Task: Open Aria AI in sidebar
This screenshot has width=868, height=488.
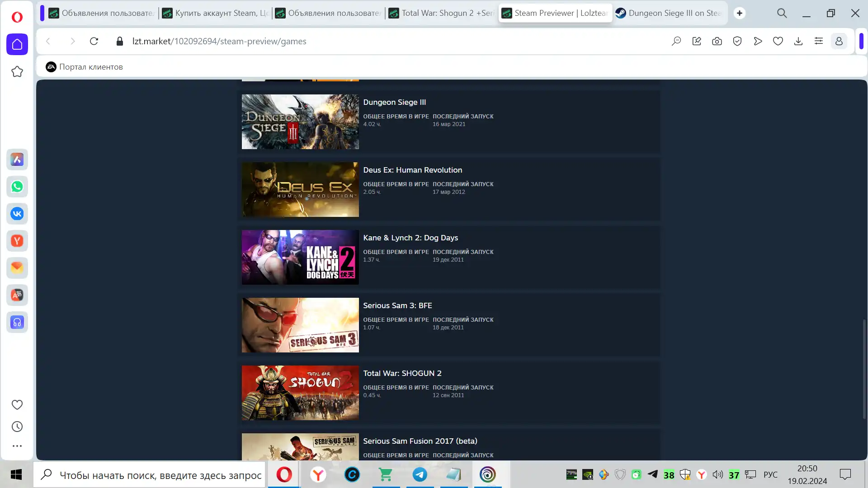Action: coord(17,160)
